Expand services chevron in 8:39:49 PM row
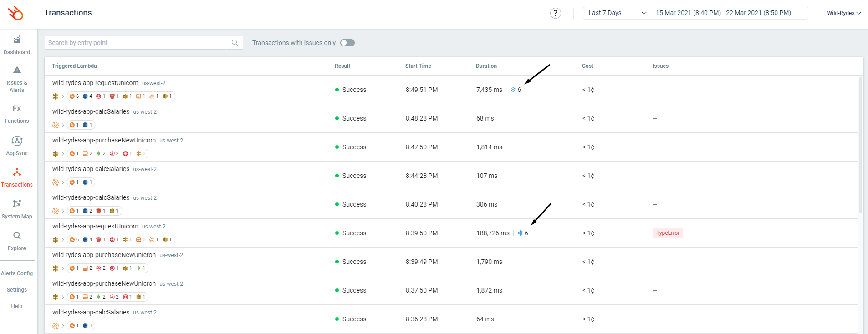868x334 pixels. (63, 268)
